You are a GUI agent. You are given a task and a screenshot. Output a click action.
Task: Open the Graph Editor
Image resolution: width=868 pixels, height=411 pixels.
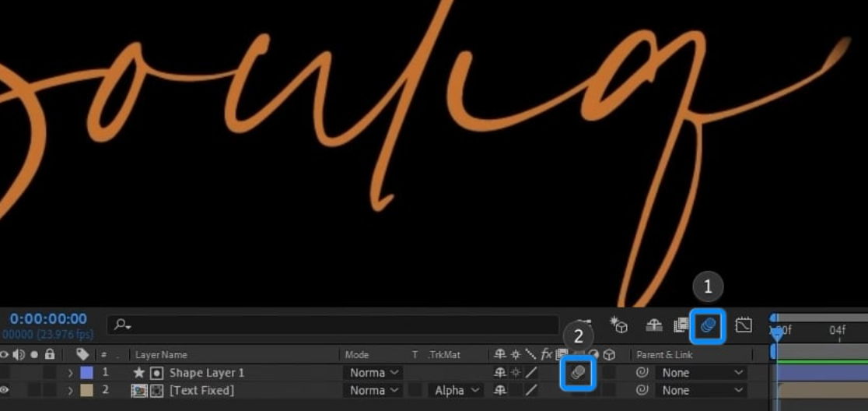[743, 325]
